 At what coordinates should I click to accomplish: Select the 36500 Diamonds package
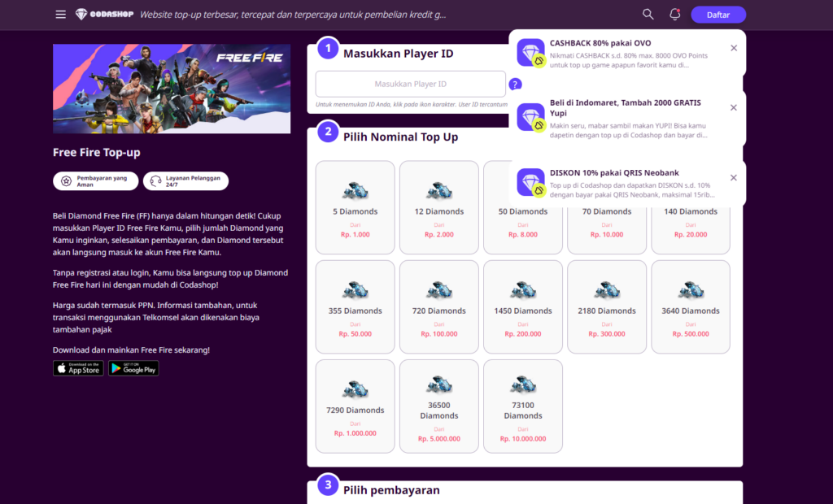pos(439,406)
